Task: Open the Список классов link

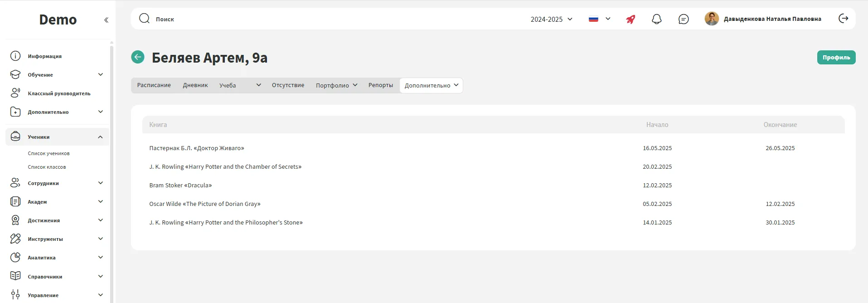Action: [x=47, y=167]
